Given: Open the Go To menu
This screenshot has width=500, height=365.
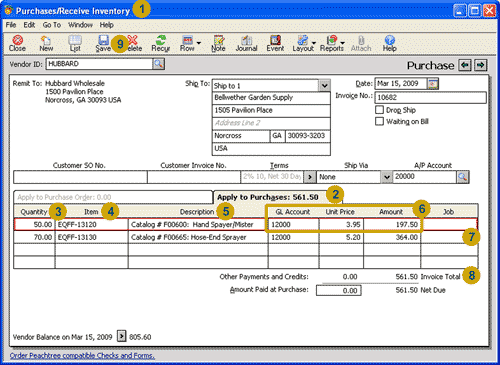Looking at the screenshot, I should 52,25.
